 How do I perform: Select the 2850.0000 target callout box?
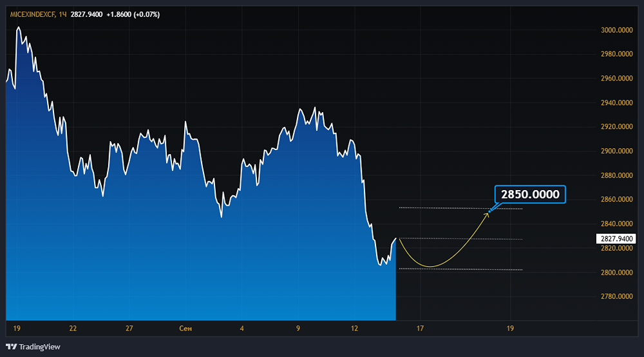click(529, 194)
